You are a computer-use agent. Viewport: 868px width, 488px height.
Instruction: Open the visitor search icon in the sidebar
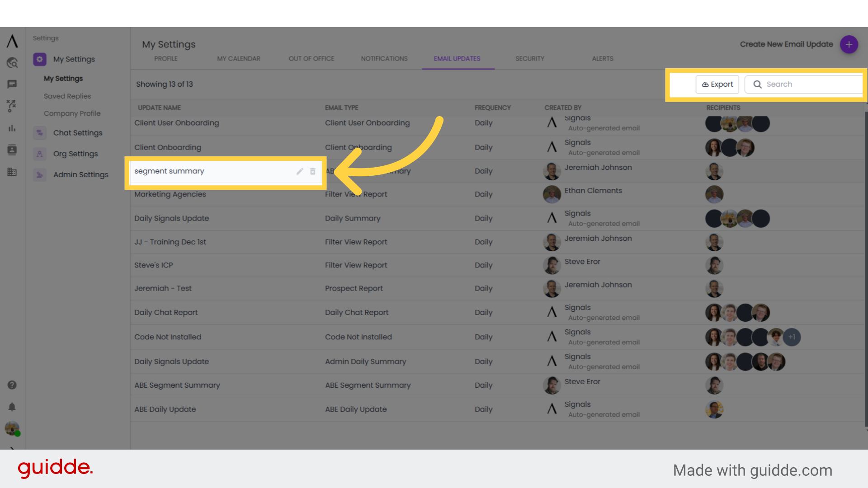click(x=12, y=63)
